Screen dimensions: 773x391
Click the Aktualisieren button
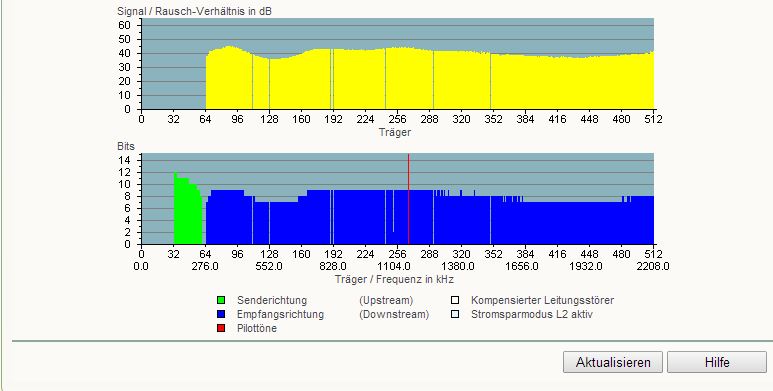[x=613, y=362]
